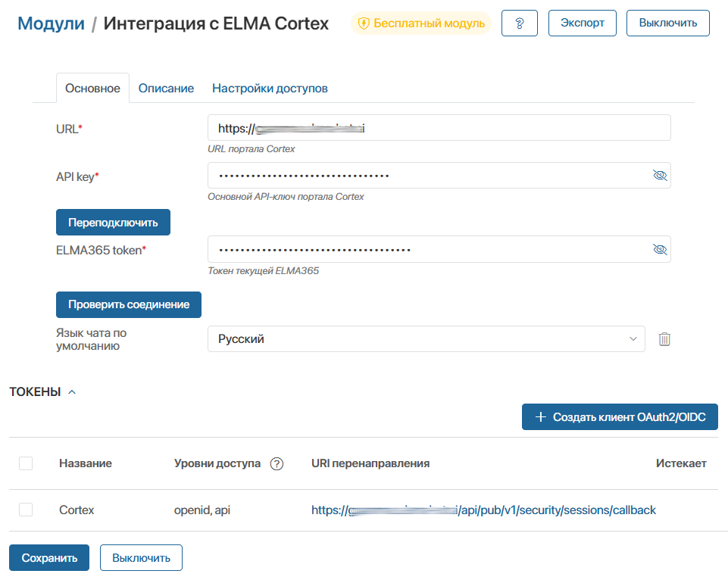This screenshot has width=728, height=580.
Task: Go to Модули via breadcrumb link
Action: [x=51, y=23]
